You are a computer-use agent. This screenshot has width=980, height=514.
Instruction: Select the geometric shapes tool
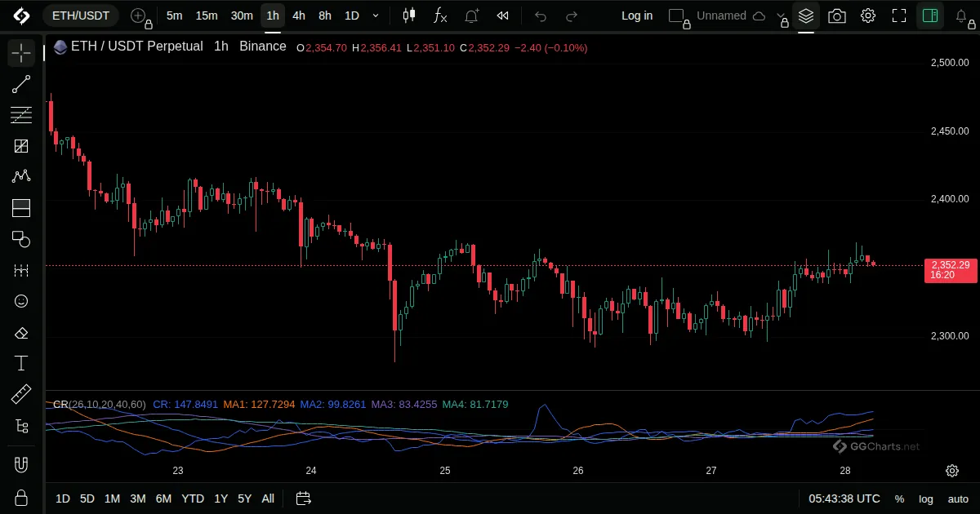(21, 239)
